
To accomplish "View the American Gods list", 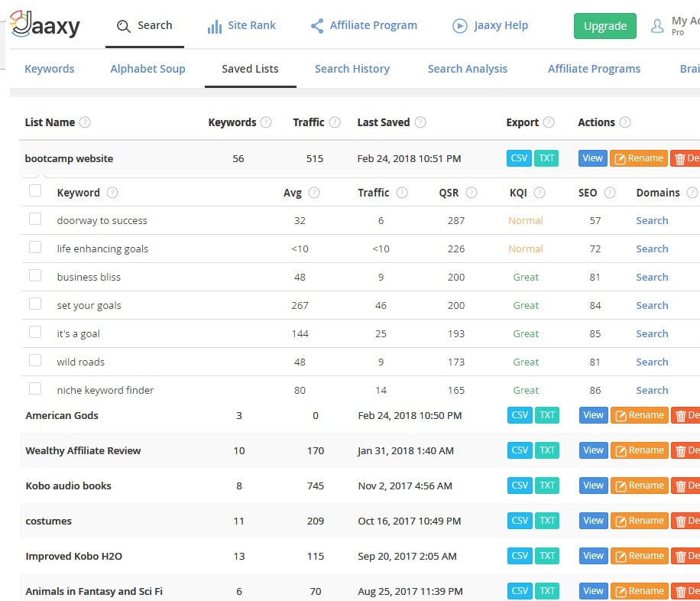I will pos(594,415).
